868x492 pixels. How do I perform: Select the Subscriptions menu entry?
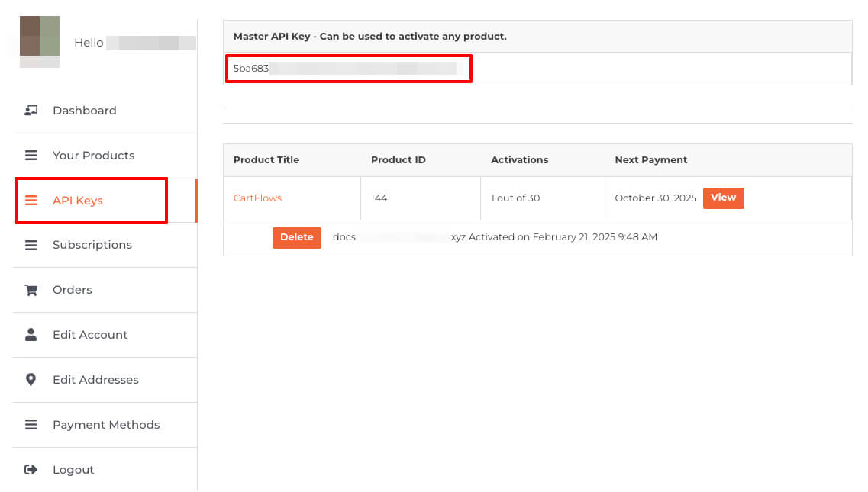[92, 245]
